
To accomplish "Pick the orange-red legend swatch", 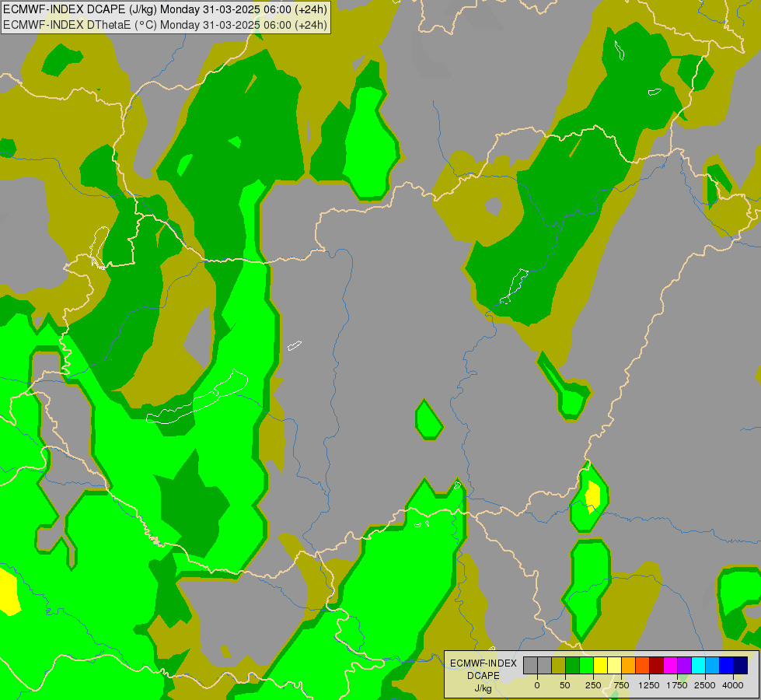I will [643, 665].
